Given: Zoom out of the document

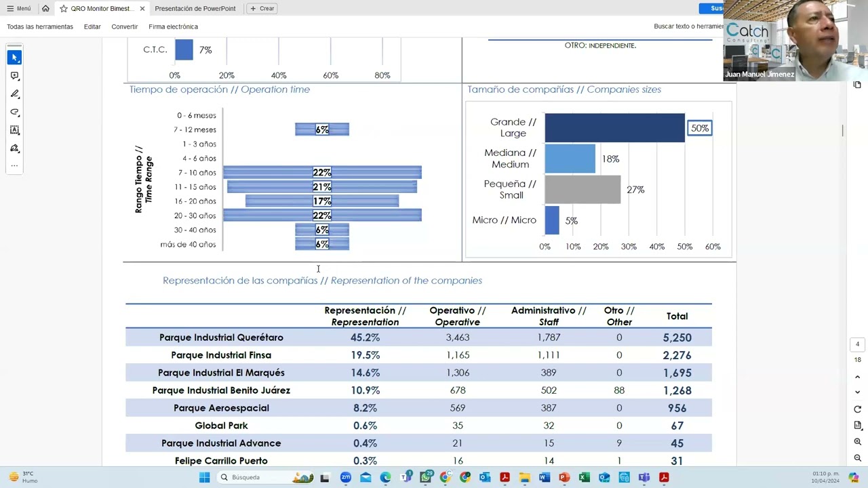Looking at the screenshot, I should 857,458.
